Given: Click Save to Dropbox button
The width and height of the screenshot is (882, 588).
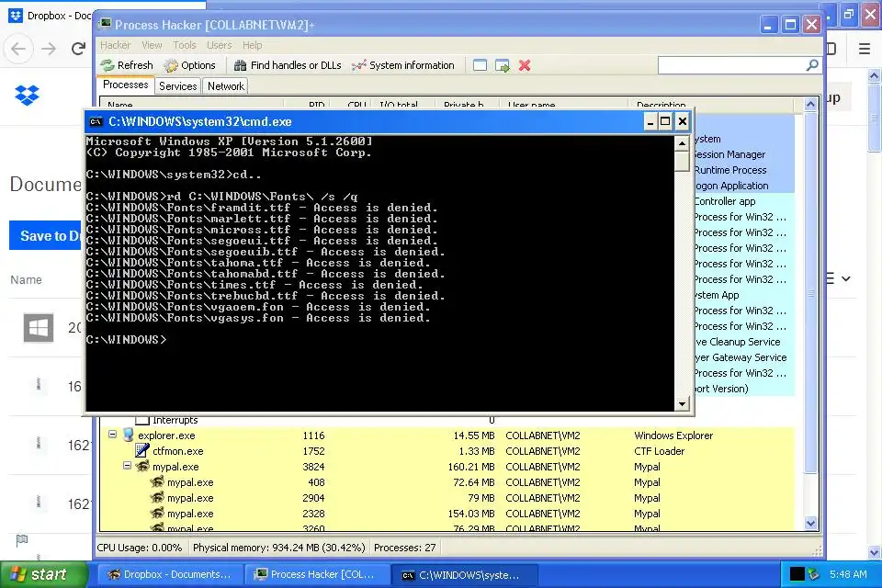Looking at the screenshot, I should point(46,235).
